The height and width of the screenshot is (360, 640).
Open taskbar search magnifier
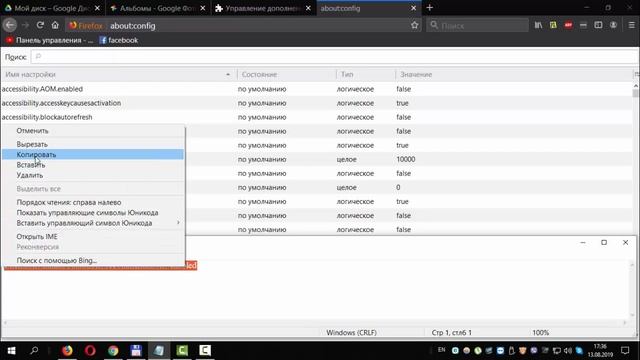click(34, 350)
